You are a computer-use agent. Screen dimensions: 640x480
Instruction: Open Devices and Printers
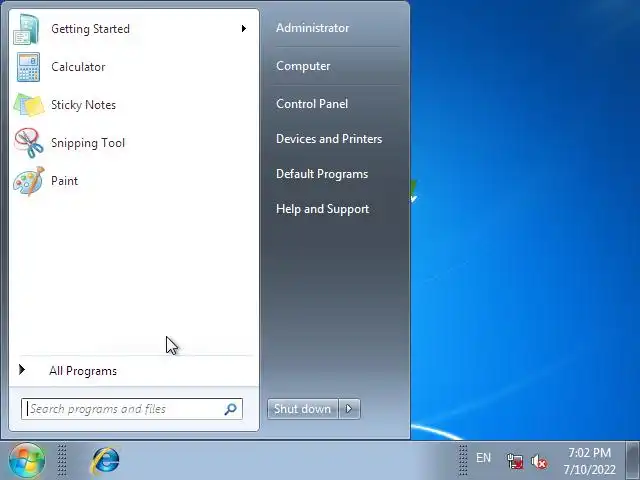tap(329, 139)
